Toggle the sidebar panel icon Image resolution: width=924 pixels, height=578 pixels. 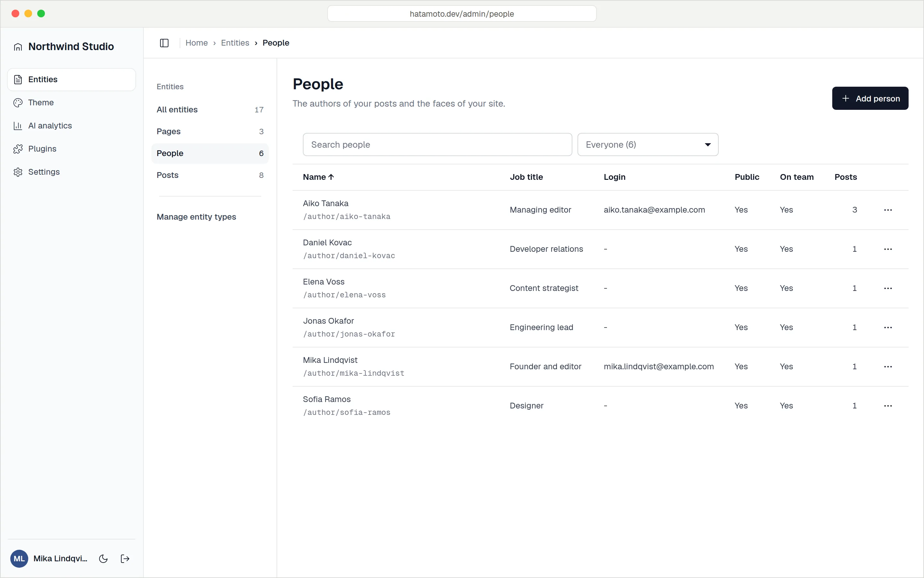(164, 43)
